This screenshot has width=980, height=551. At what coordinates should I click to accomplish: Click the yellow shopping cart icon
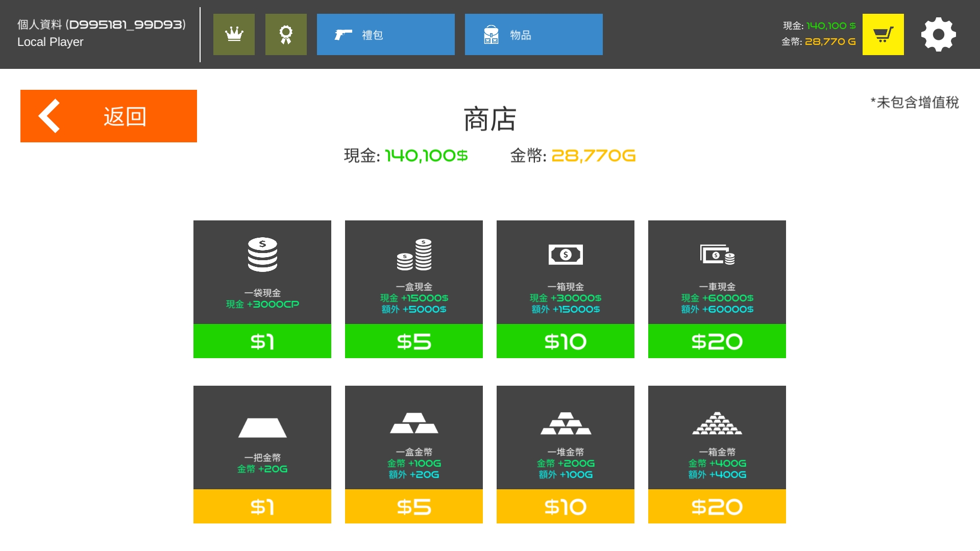pyautogui.click(x=883, y=34)
